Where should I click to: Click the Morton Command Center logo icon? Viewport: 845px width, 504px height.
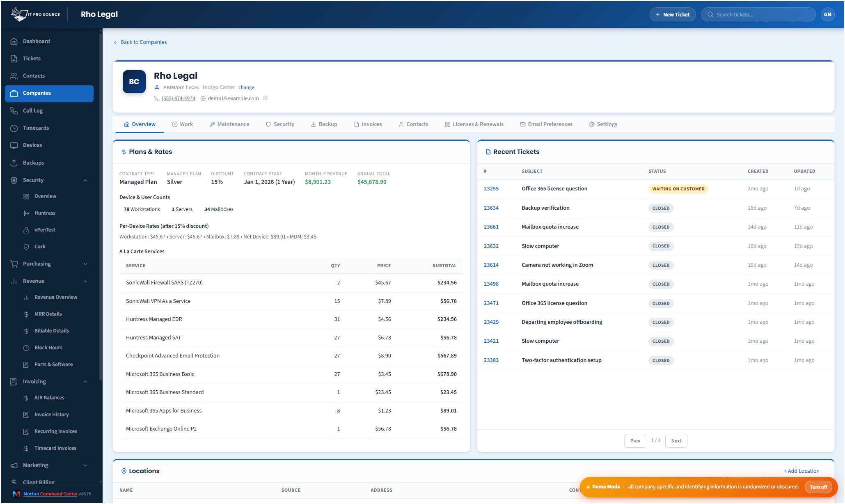click(x=16, y=494)
